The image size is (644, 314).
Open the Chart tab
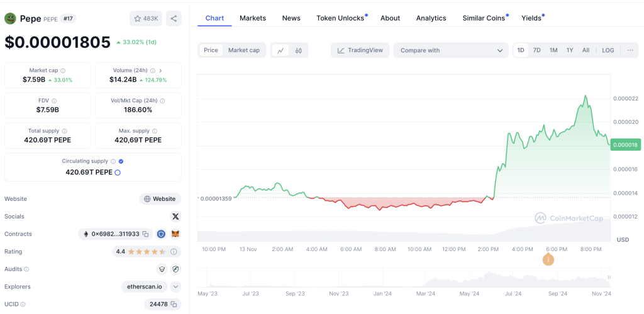tap(214, 18)
